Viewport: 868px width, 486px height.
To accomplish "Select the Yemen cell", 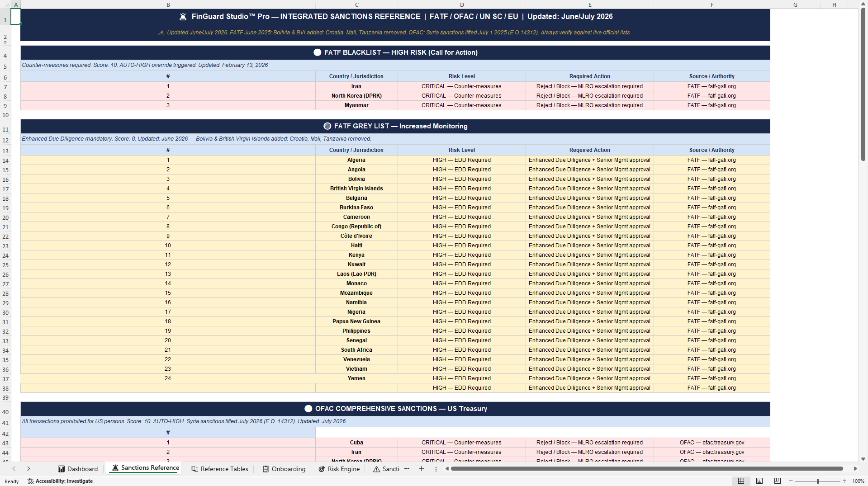I will tap(356, 378).
